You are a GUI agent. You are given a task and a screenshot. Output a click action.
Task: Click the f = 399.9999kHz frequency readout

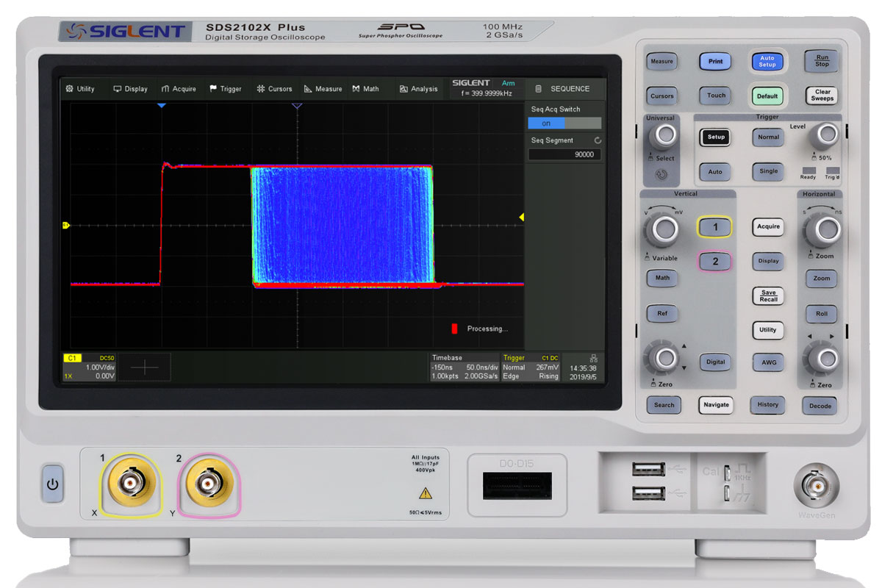point(487,93)
